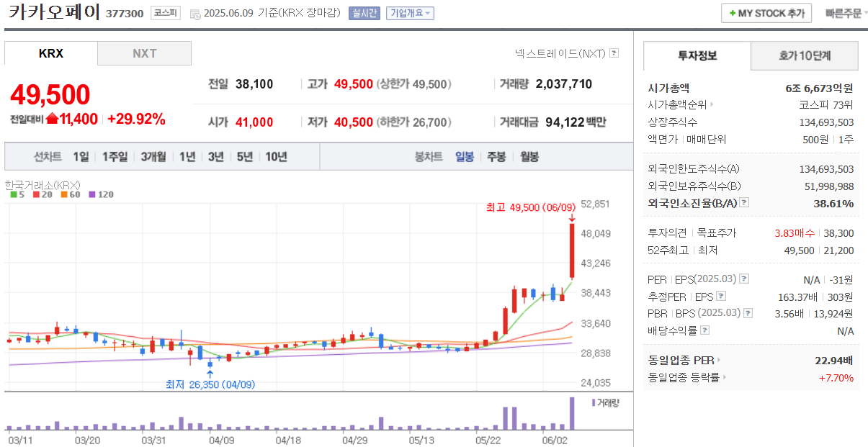The width and height of the screenshot is (868, 447).
Task: Click the 코스피 market badge
Action: coord(166,14)
